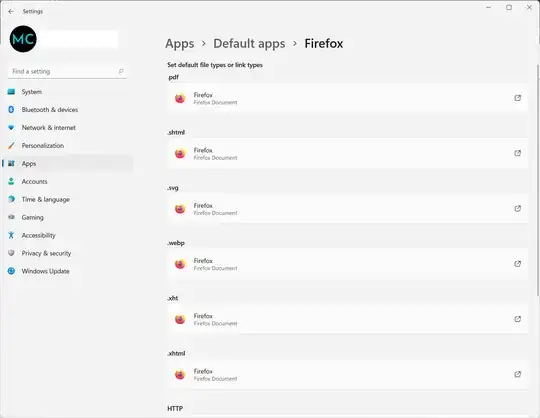
Task: Focus the Find a setting search box
Action: pos(67,71)
